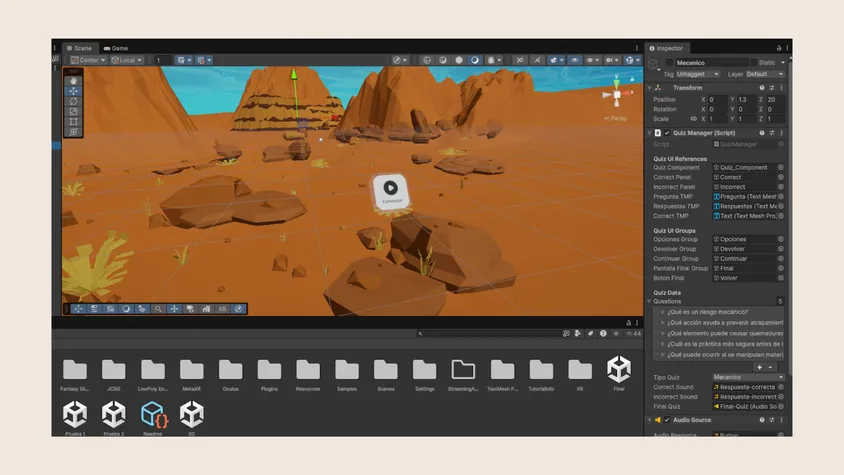Viewport: 844px width, 475px height.
Task: Open Quiz Manager component context menu
Action: point(781,133)
